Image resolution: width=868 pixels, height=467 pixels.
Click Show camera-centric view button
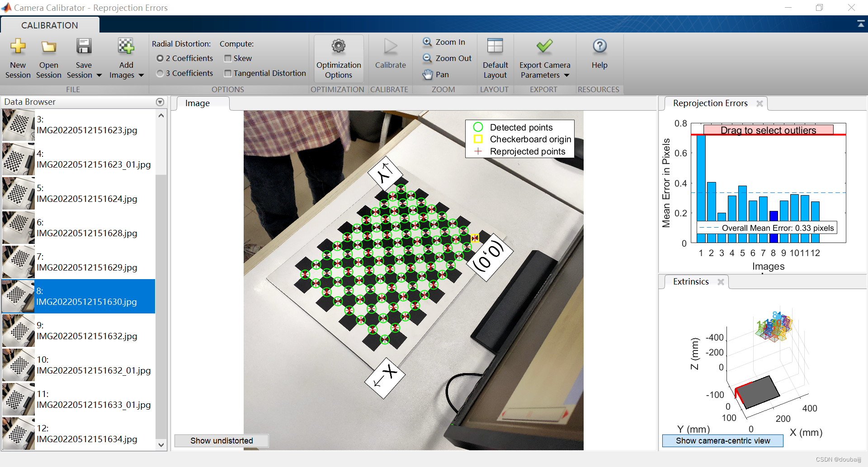pos(723,441)
